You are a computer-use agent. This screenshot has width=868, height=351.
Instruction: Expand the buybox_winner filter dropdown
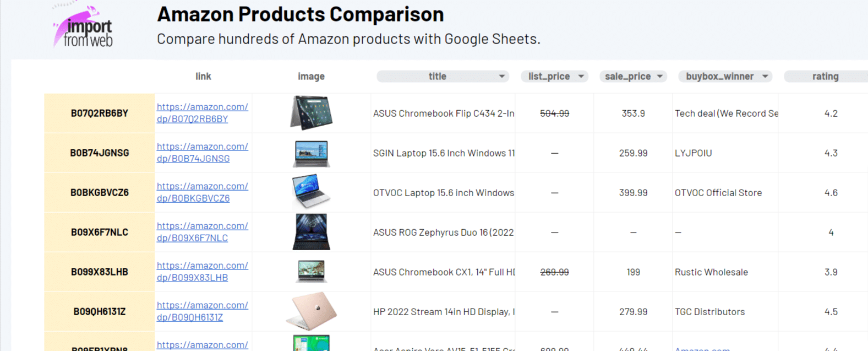click(x=765, y=77)
